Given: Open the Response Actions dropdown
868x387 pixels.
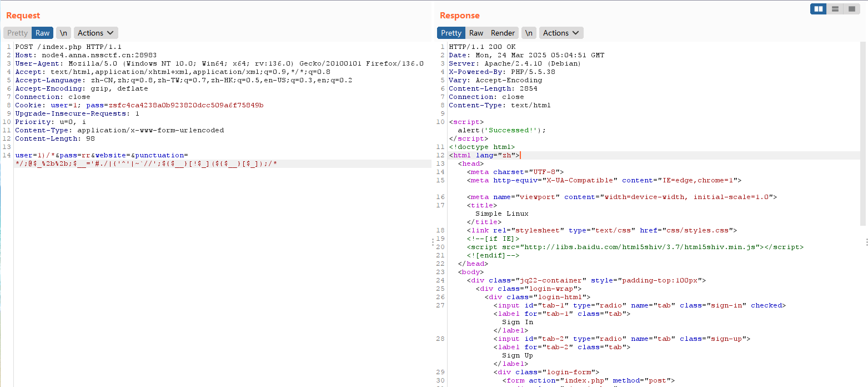Looking at the screenshot, I should tap(561, 33).
